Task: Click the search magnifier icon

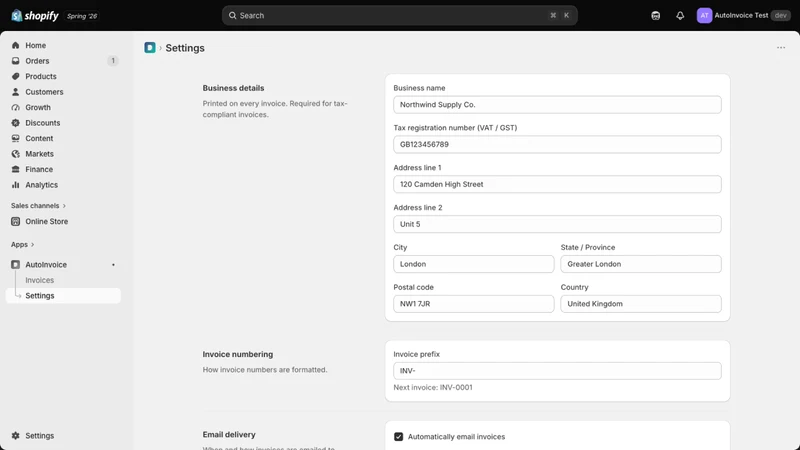Action: (232, 15)
